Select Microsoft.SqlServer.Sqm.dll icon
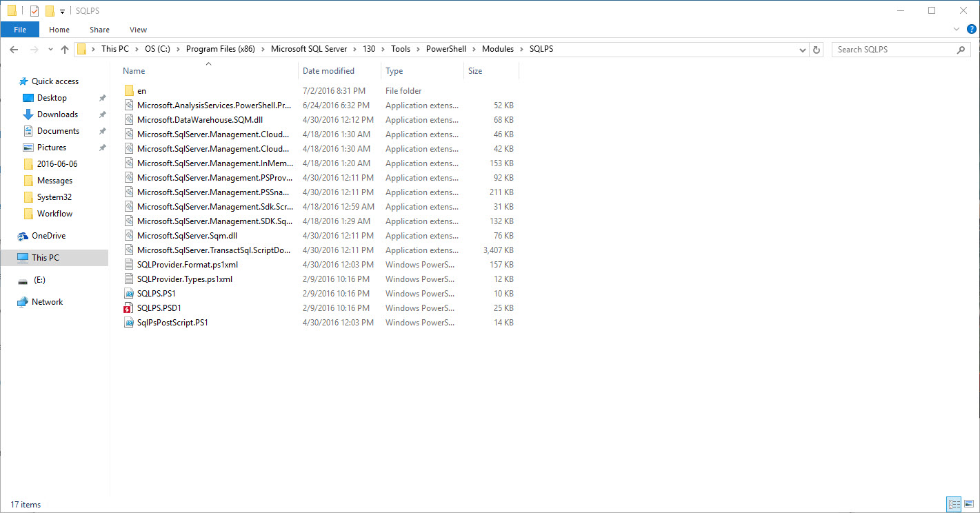The image size is (980, 513). (x=129, y=236)
